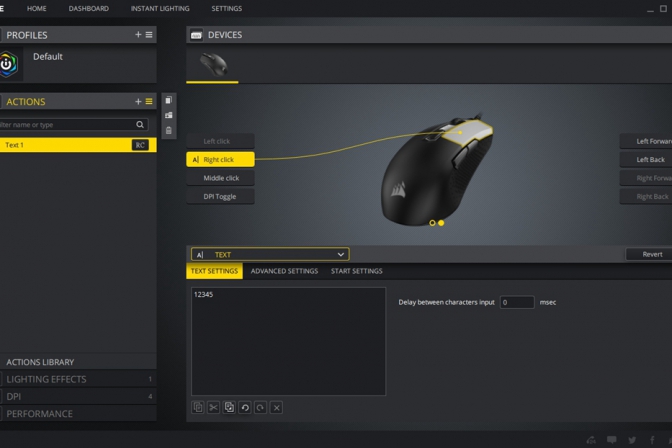Click the Default profile iCUE logo icon
The image size is (672, 448).
click(x=9, y=64)
